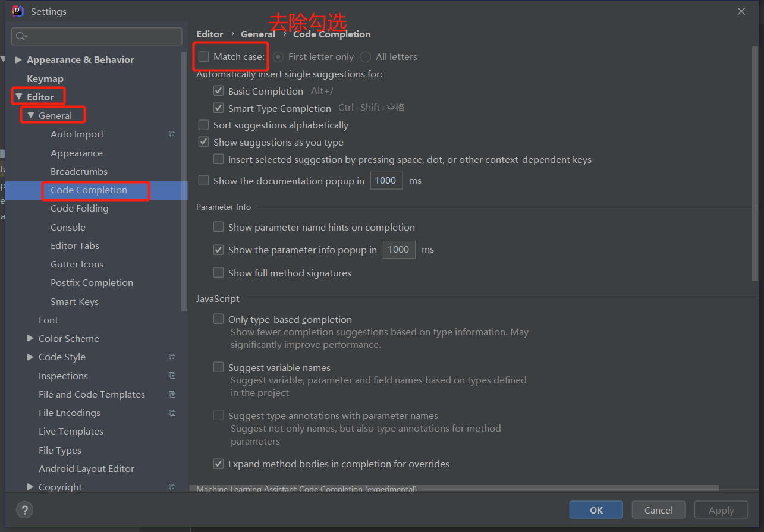Open Appearance under General

[77, 153]
